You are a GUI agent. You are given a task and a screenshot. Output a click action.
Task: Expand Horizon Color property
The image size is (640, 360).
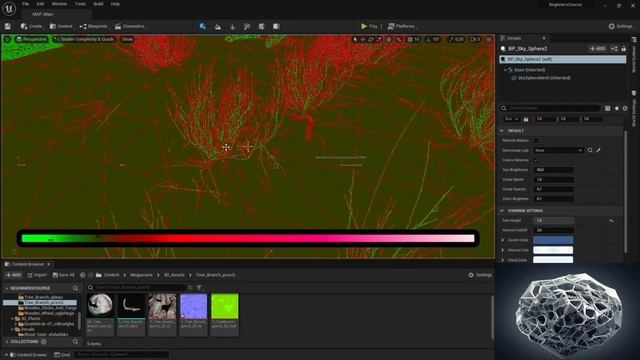coord(503,250)
